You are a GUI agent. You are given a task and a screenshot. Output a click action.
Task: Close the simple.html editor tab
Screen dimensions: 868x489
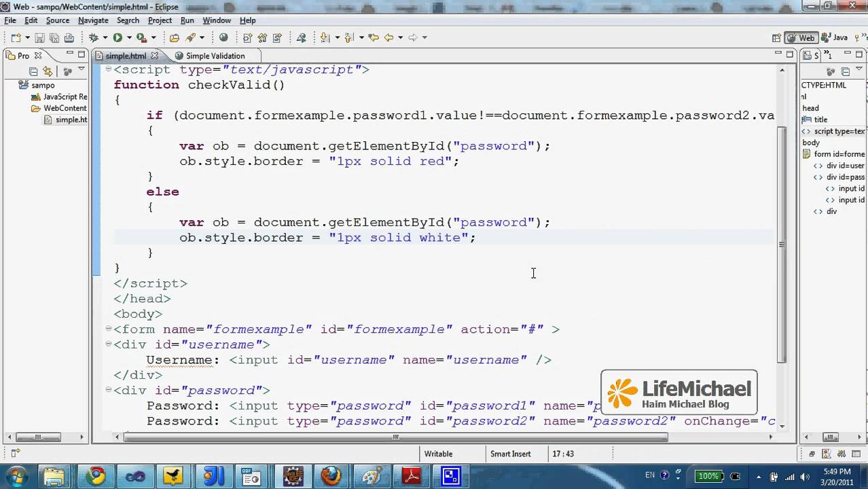pyautogui.click(x=154, y=56)
